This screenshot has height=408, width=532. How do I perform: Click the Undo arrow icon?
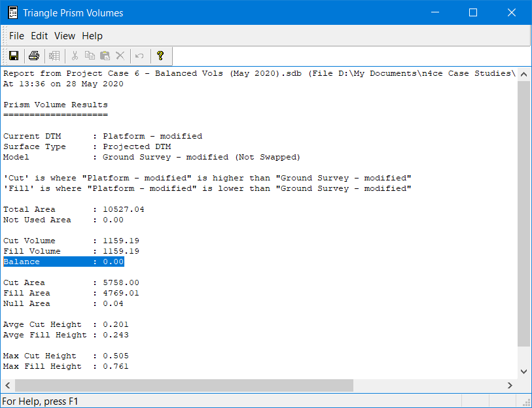(139, 56)
